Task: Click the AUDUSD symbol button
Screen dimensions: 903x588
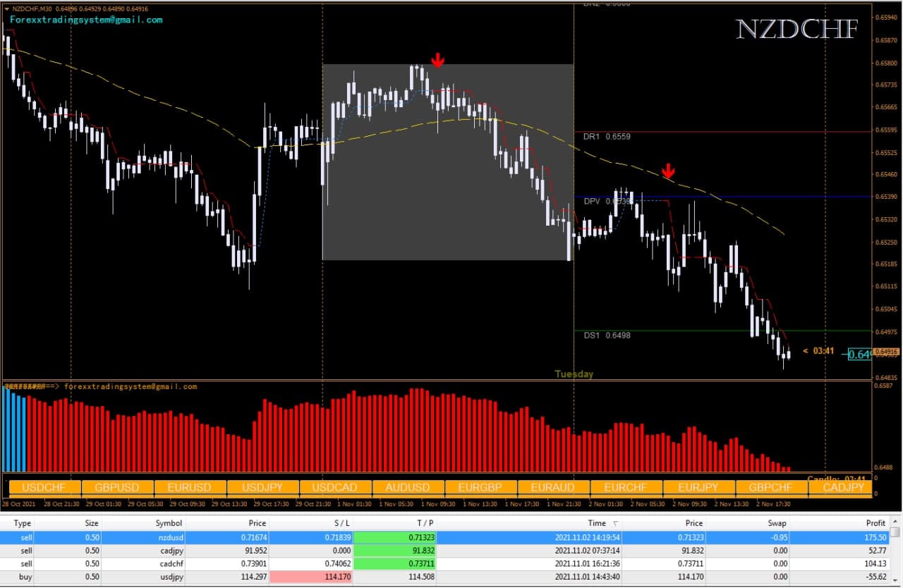Action: tap(408, 486)
